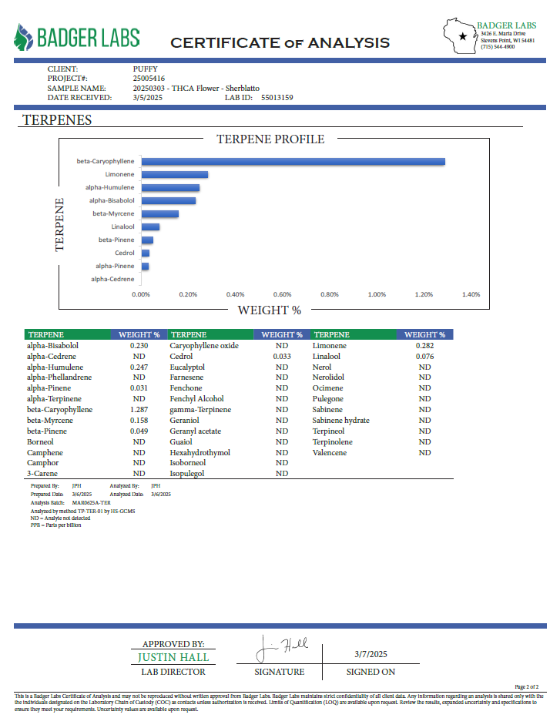The width and height of the screenshot is (560, 728).
Task: Click the star inside the Wisconsin map
Action: 462,36
